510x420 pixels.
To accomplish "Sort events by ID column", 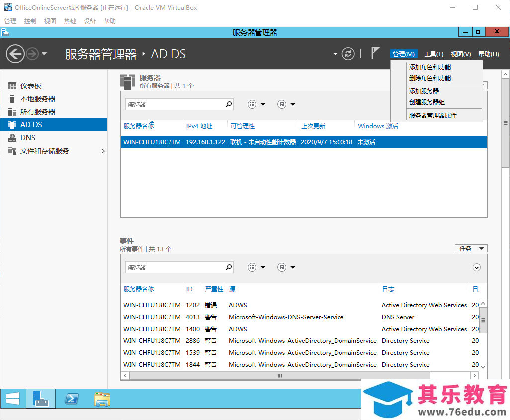I will 189,289.
